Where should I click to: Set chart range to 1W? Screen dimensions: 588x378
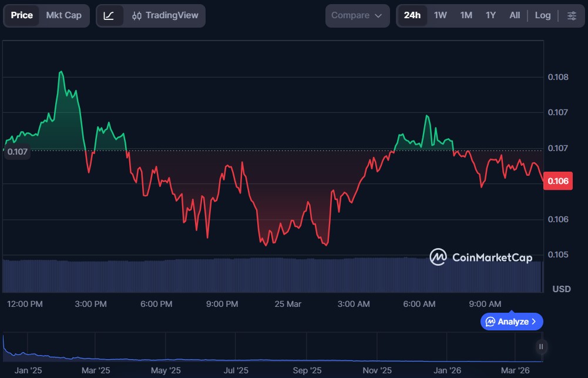click(x=441, y=15)
